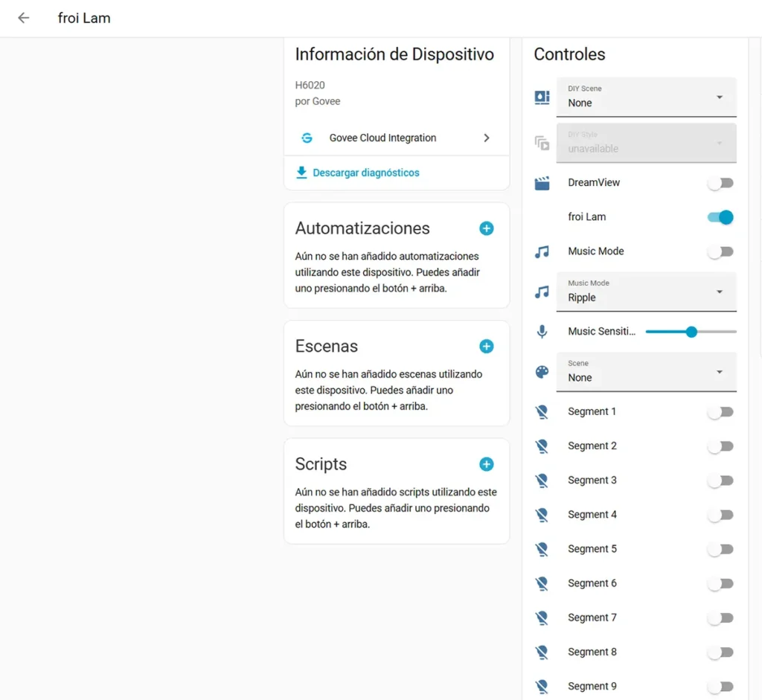762x700 pixels.
Task: Click the Music Sensitivity slider
Action: [x=691, y=332]
